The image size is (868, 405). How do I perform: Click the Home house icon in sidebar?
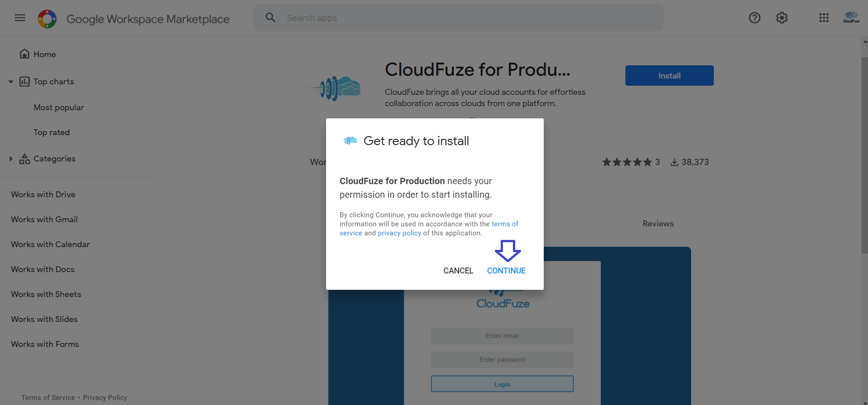pos(24,54)
